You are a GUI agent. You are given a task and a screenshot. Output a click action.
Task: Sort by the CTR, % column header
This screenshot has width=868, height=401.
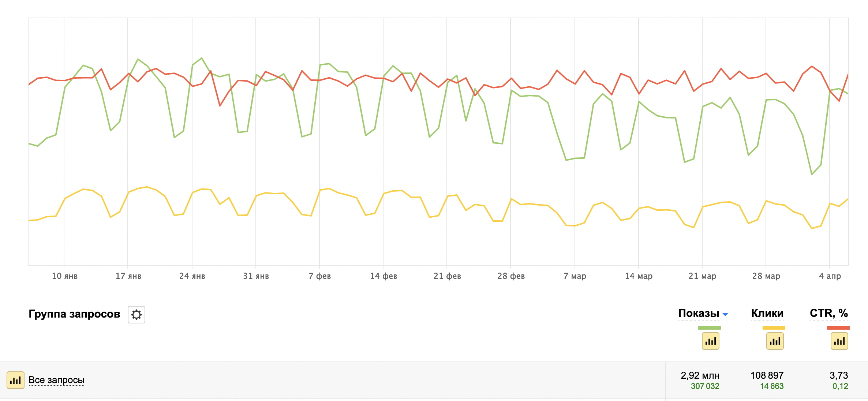(828, 313)
